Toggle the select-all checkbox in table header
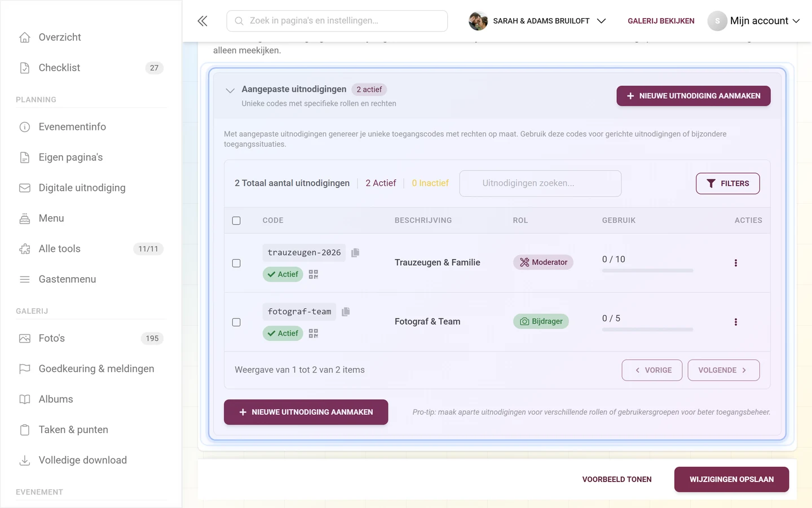This screenshot has height=508, width=812. (x=236, y=221)
